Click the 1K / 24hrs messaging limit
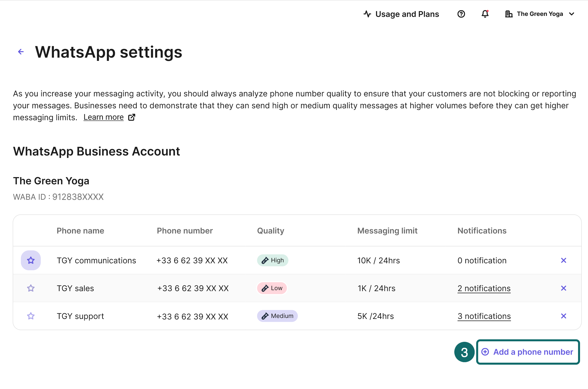The image size is (588, 389). coord(377,288)
